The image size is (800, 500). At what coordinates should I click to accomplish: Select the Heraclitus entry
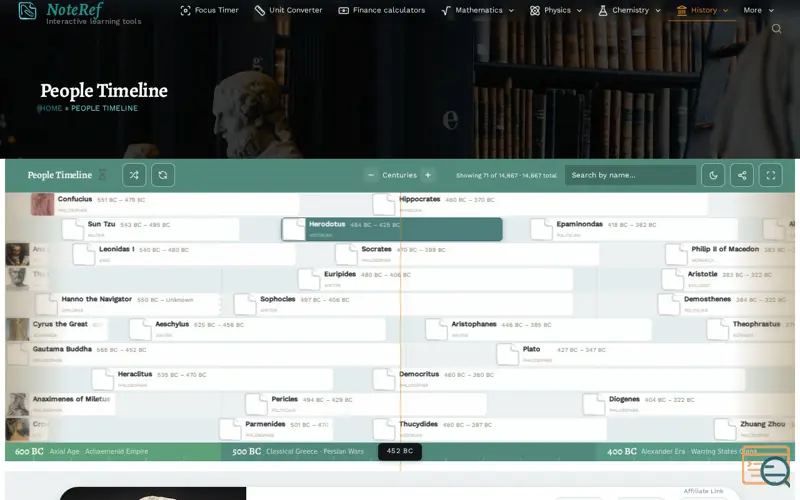coord(212,379)
